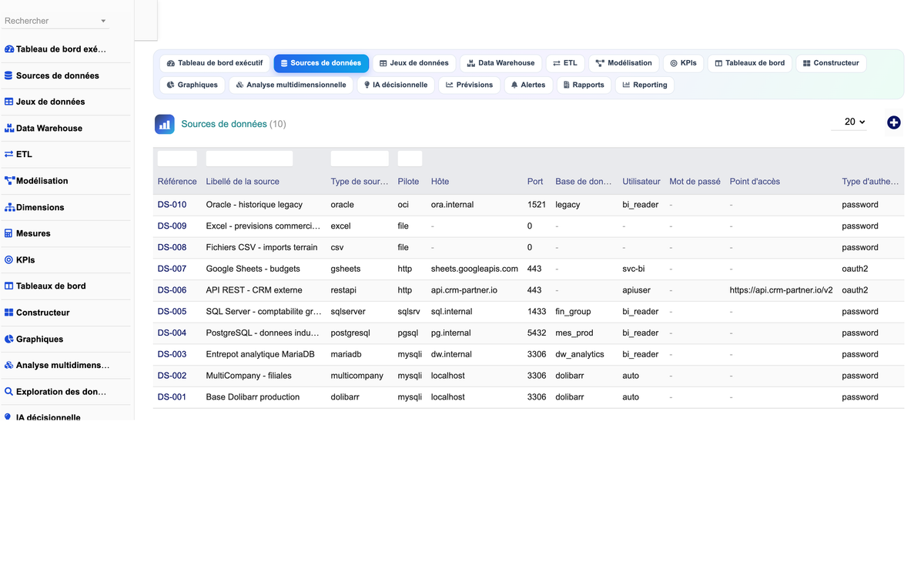This screenshot has height=572, width=924.
Task: Click the Data Warehouse sidebar icon
Action: (x=9, y=128)
